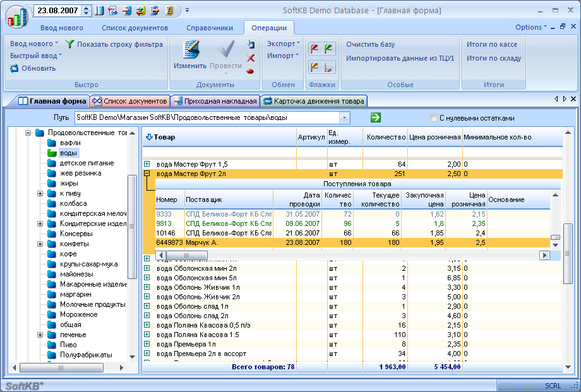The image size is (581, 392).
Task: Open the Приходная накладная document tab
Action: (215, 101)
